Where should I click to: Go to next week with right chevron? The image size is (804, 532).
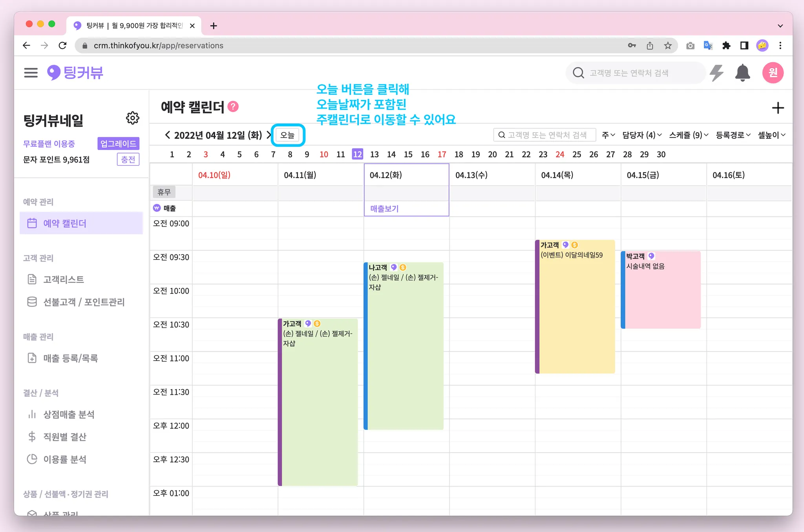tap(269, 135)
